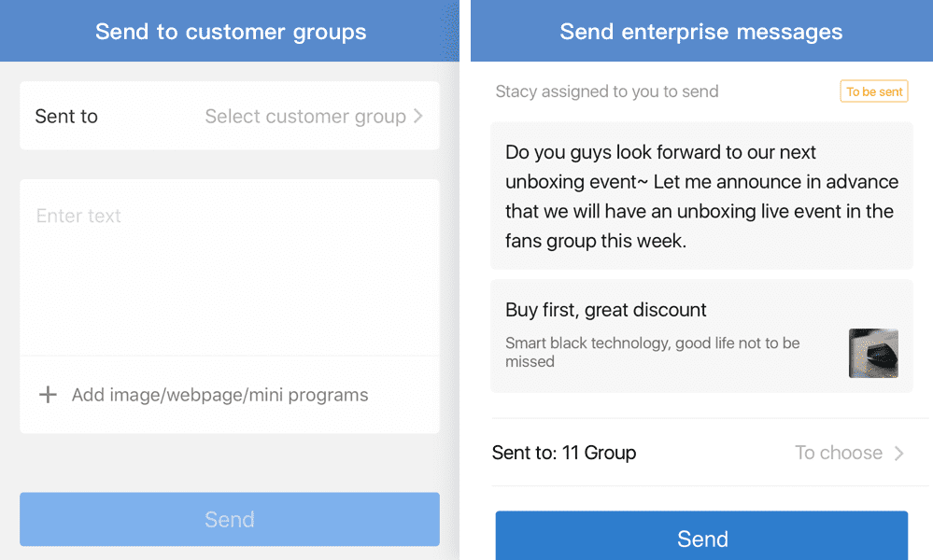Open the Sent to row on left panel
Screen dimensions: 933x560
tap(230, 116)
